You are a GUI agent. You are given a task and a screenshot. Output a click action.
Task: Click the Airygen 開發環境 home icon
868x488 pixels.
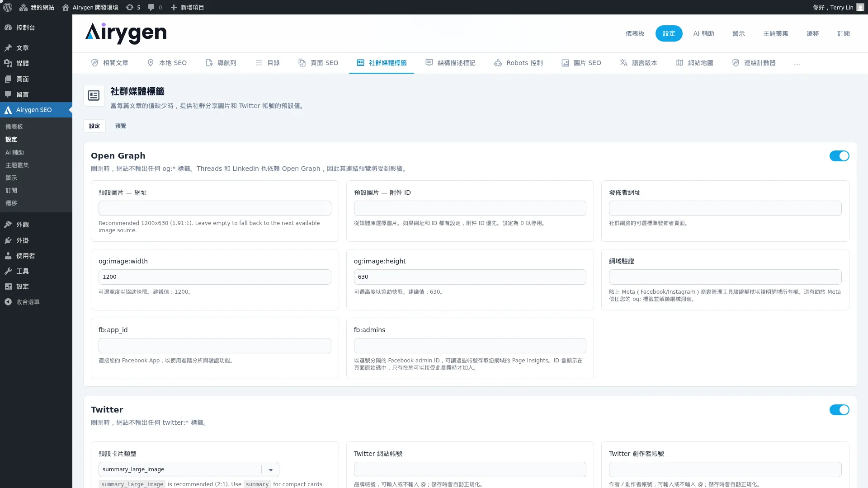click(66, 7)
